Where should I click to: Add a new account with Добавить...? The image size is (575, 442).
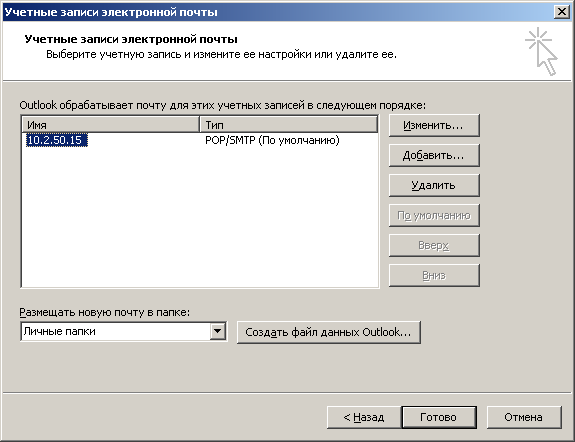pos(434,156)
